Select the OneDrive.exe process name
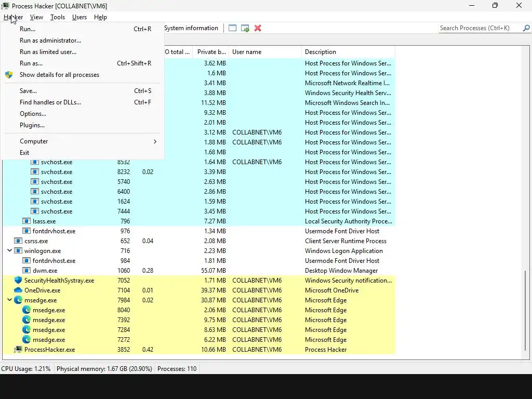 pyautogui.click(x=43, y=290)
